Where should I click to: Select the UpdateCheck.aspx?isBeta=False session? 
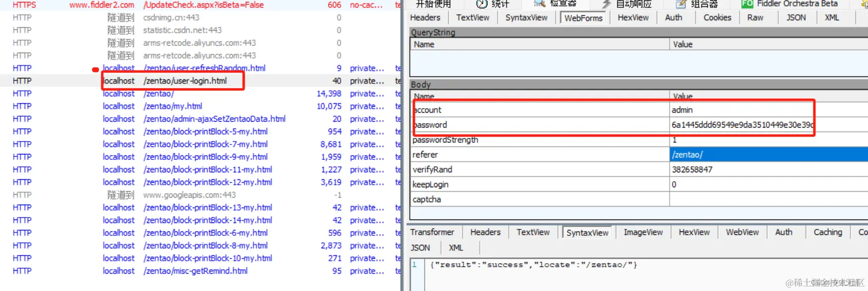pyautogui.click(x=200, y=4)
